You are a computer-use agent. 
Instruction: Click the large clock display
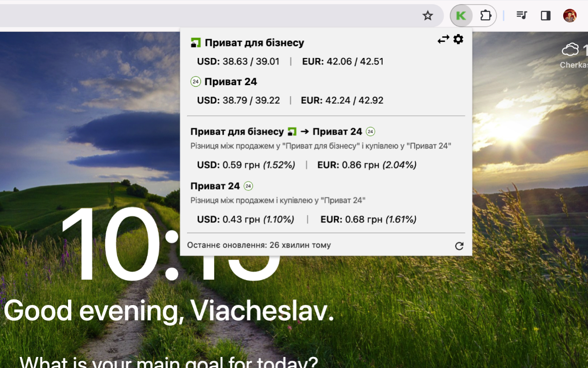(170, 244)
